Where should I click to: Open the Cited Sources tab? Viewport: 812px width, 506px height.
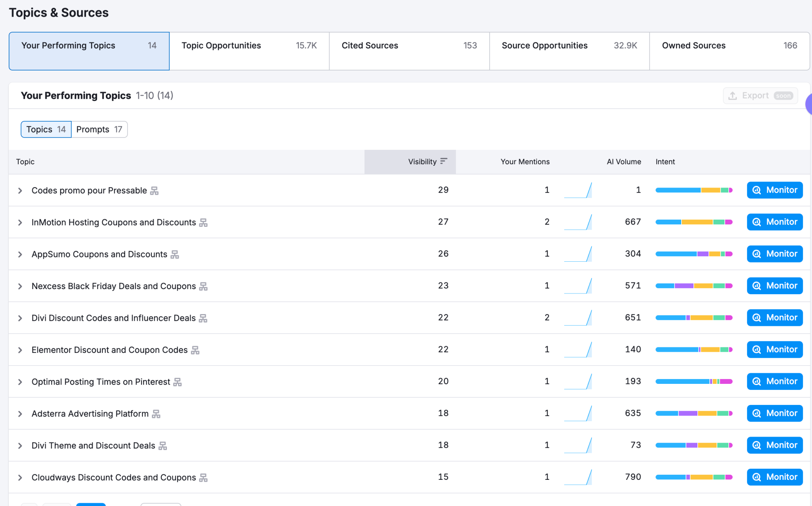coord(409,51)
